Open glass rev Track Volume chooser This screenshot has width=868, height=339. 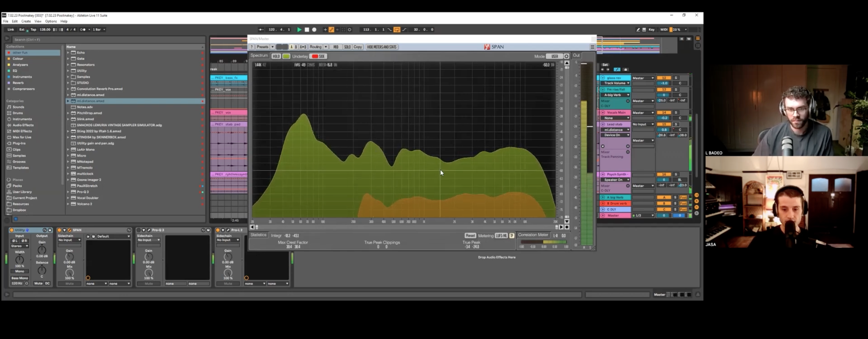pyautogui.click(x=615, y=83)
